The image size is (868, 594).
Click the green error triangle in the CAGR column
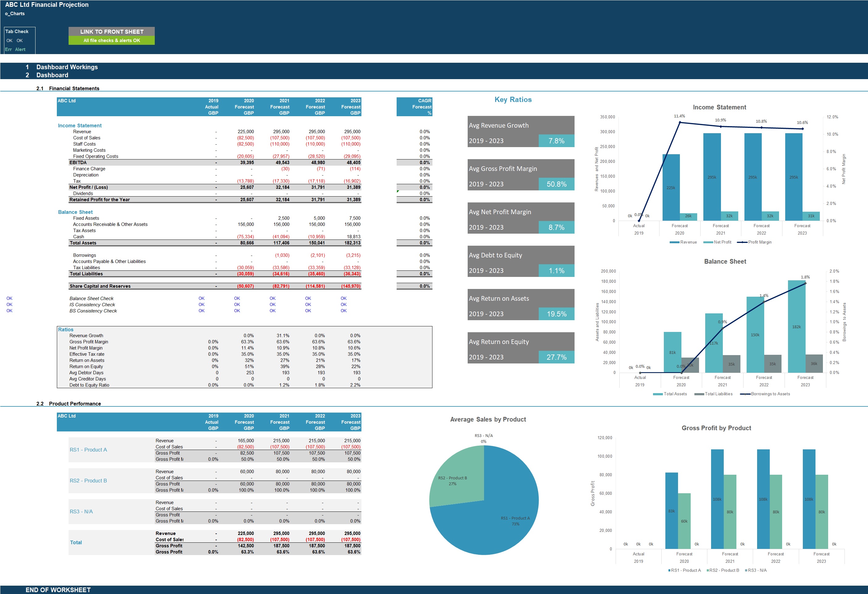(x=398, y=191)
